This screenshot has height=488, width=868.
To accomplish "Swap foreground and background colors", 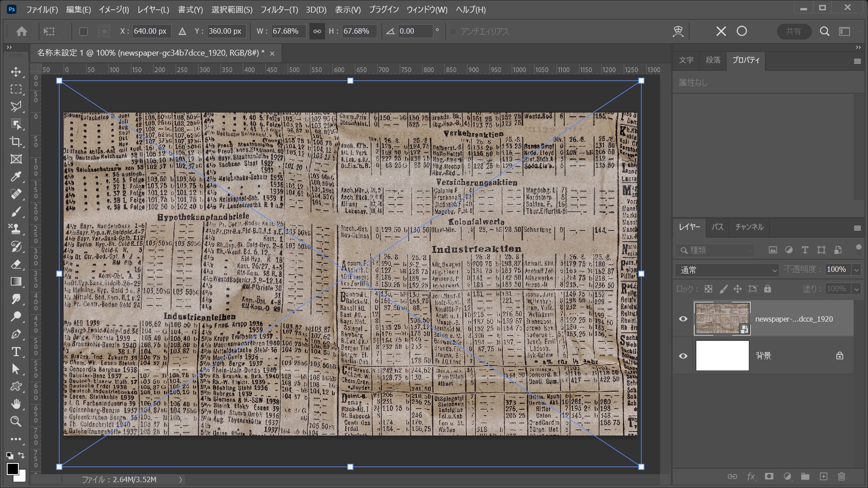I will (x=21, y=455).
